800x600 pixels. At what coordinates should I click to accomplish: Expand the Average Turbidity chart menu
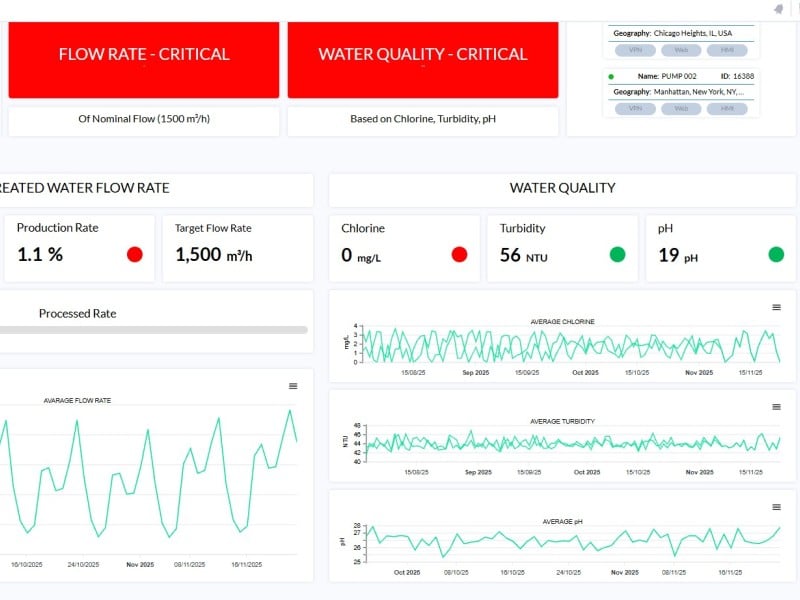[776, 407]
